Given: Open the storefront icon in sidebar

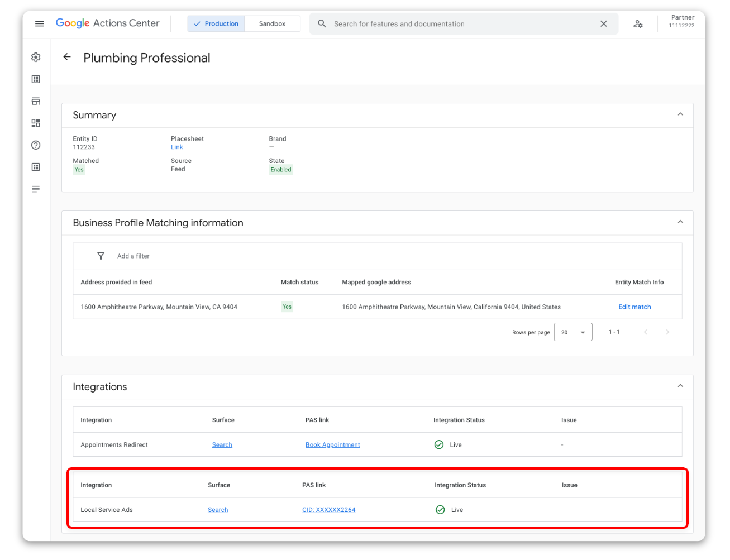Looking at the screenshot, I should [36, 101].
